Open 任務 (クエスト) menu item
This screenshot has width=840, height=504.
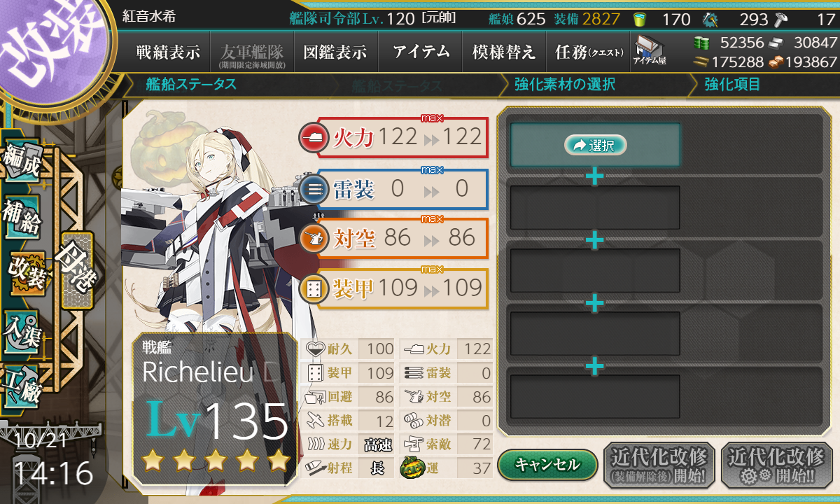[587, 52]
